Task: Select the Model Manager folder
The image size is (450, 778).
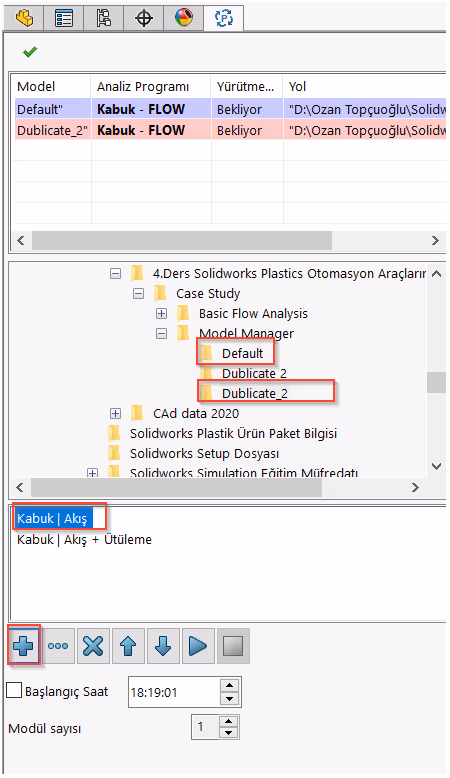Action: click(246, 333)
